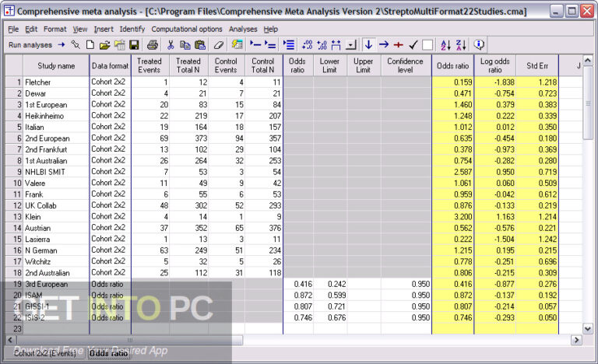Select row header number 6

click(x=15, y=138)
